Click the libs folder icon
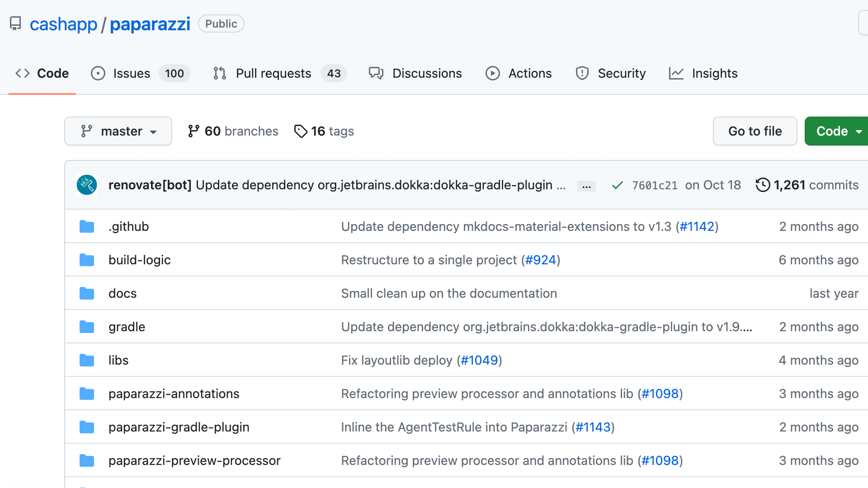This screenshot has width=868, height=488. (x=87, y=360)
